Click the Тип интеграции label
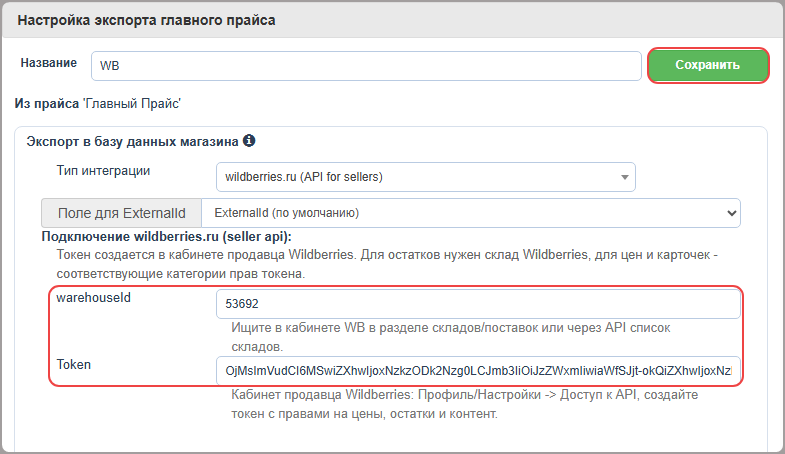This screenshot has width=785, height=454. pos(103,170)
